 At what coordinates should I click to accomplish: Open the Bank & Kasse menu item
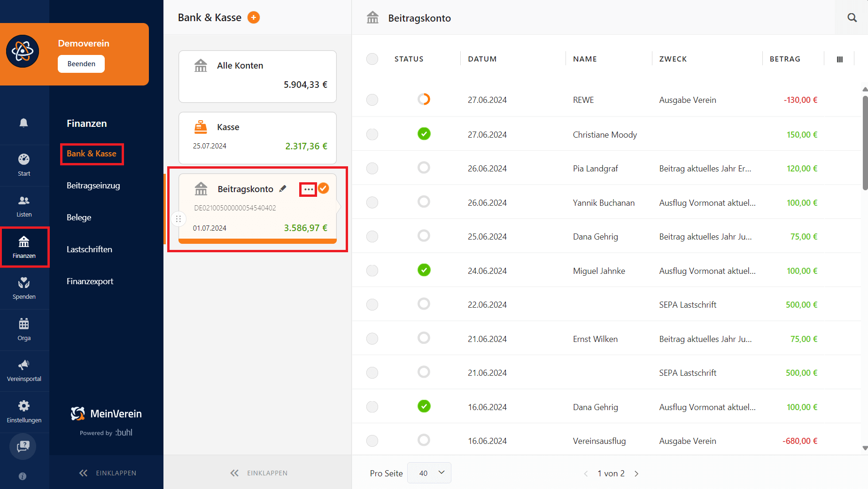pyautogui.click(x=92, y=154)
